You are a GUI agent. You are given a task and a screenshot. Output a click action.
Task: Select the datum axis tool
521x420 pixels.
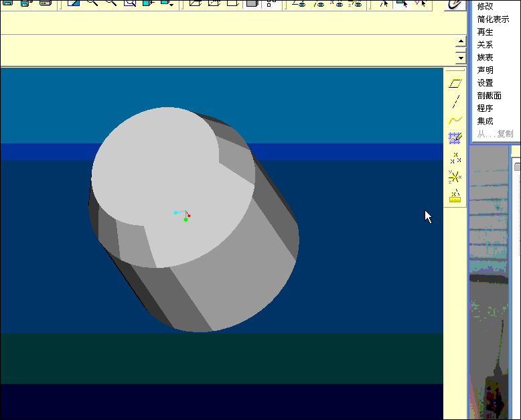455,102
